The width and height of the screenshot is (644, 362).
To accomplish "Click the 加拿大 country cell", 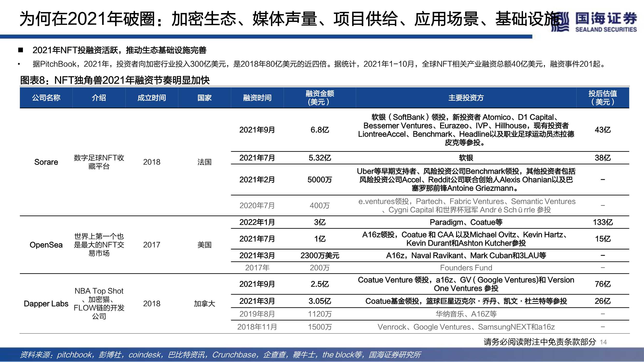I will (x=204, y=304).
